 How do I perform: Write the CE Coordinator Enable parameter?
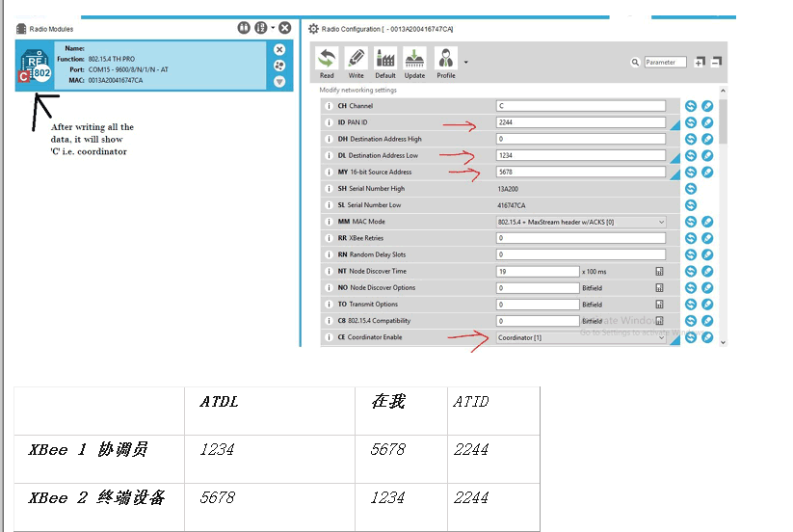click(707, 337)
